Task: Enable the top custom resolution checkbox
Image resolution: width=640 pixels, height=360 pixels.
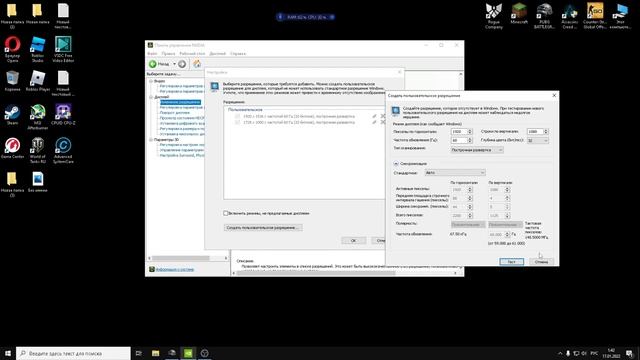Action: coord(237,116)
